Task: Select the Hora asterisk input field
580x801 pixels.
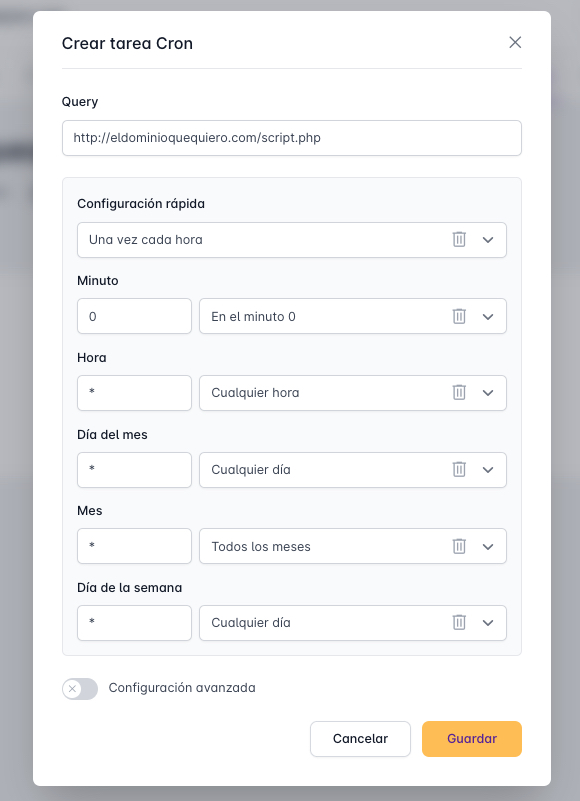Action: [134, 393]
